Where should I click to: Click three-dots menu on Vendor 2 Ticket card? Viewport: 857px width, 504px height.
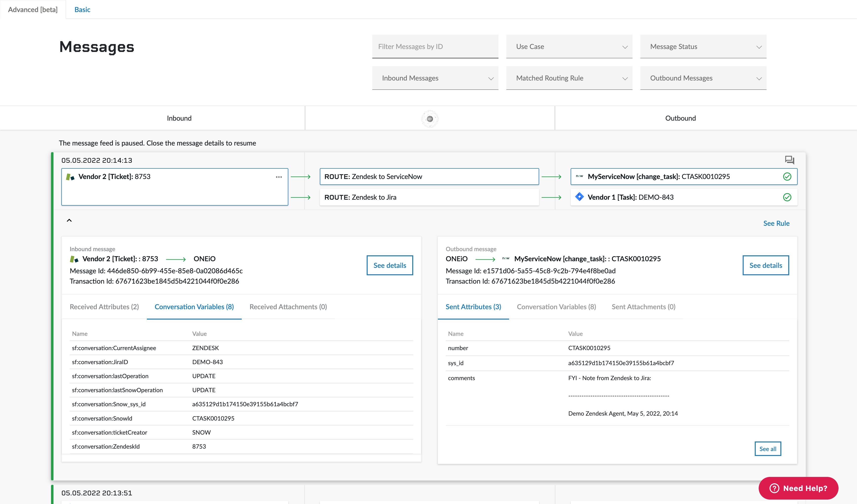click(x=279, y=177)
